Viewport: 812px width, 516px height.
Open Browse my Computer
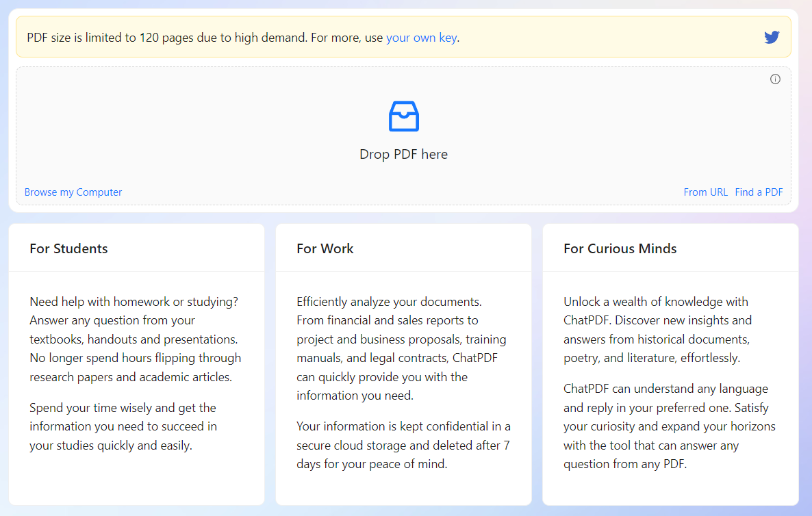(x=73, y=192)
